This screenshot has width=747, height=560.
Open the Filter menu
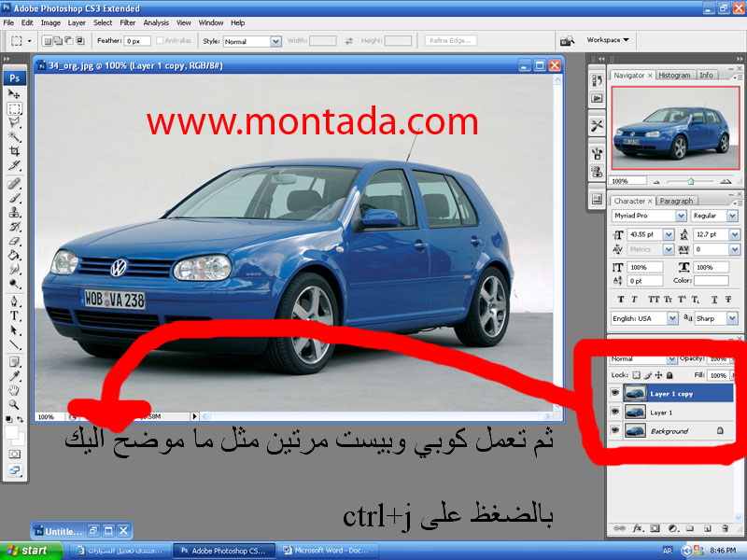[127, 22]
